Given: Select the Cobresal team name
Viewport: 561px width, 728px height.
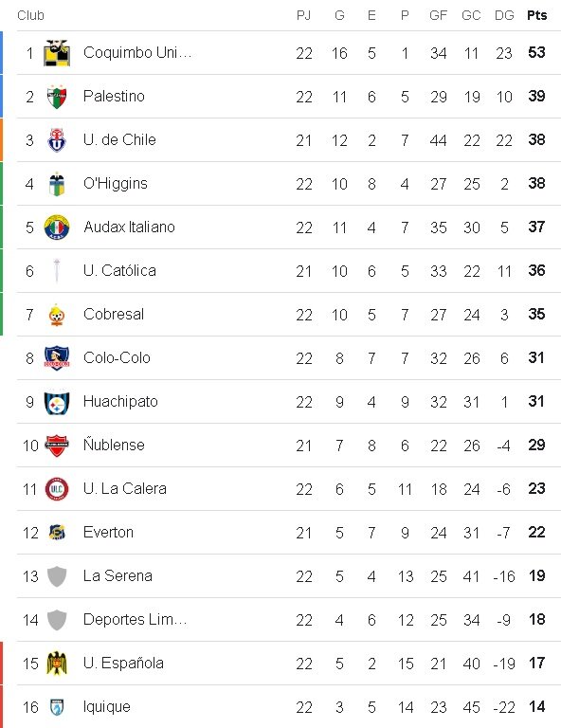Looking at the screenshot, I should 114,315.
